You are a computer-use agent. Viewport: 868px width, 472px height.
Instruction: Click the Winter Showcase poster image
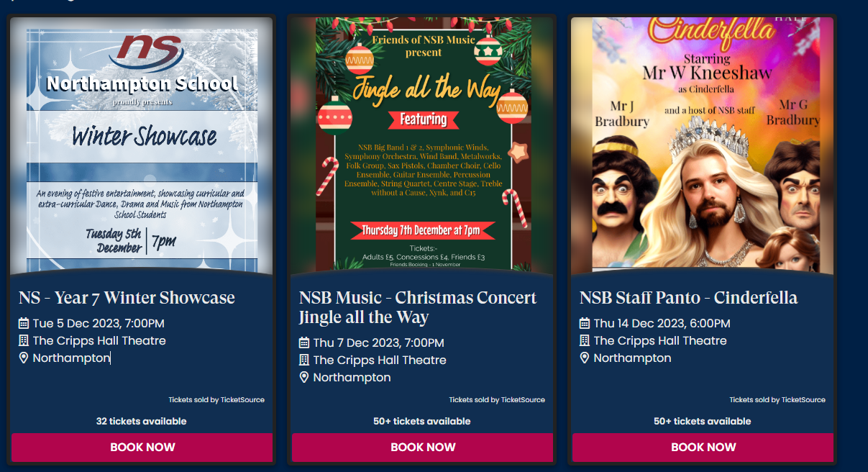pos(142,146)
